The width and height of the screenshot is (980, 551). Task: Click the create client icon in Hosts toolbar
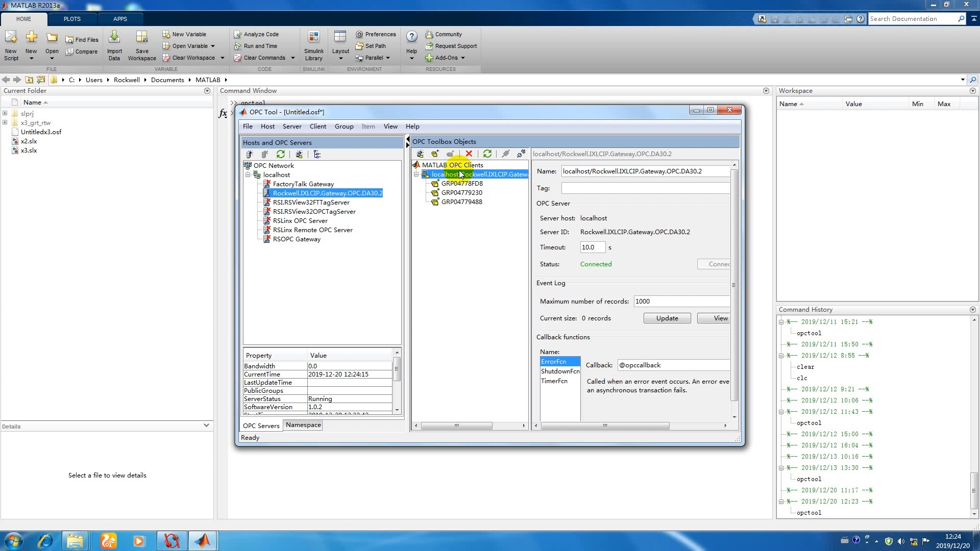[x=299, y=155]
